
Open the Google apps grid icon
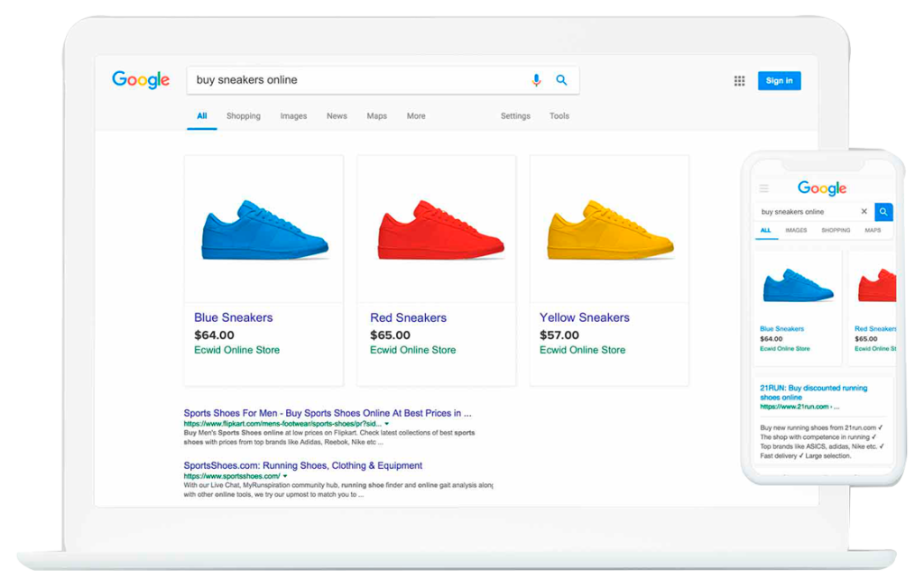(x=739, y=81)
